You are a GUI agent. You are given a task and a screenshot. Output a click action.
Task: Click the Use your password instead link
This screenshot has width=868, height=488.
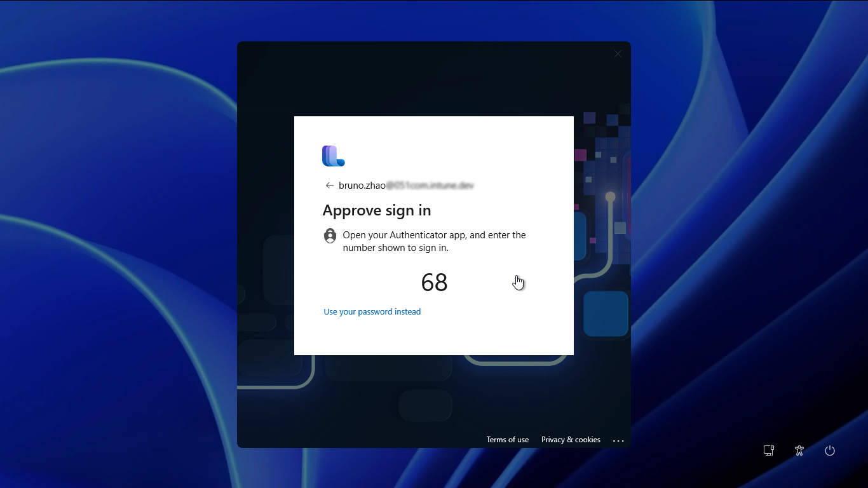tap(372, 312)
